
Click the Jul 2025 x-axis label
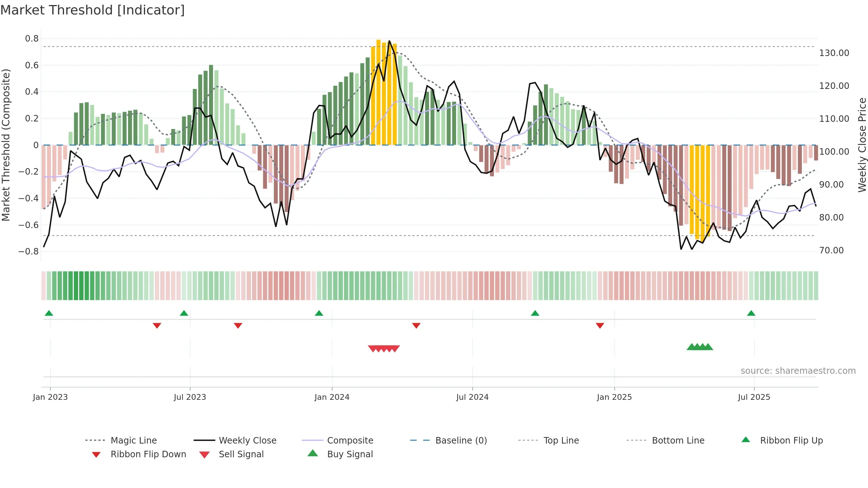754,397
